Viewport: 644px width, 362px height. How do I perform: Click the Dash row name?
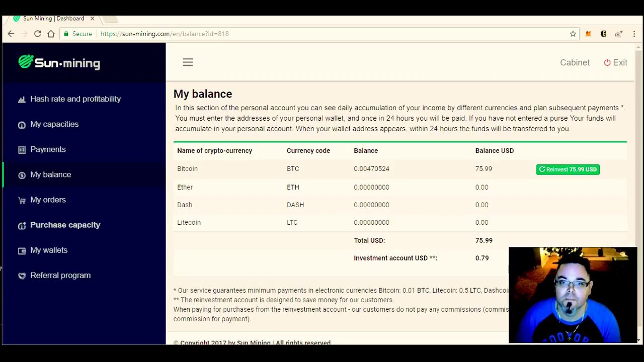pyautogui.click(x=185, y=205)
